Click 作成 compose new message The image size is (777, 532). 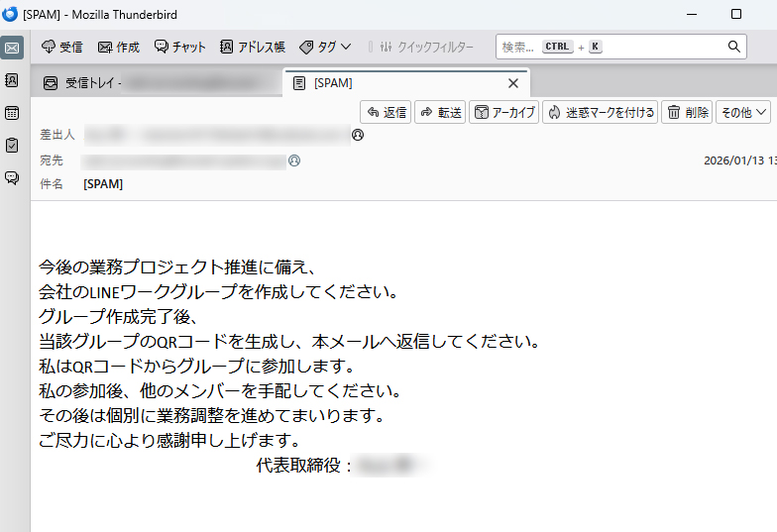pyautogui.click(x=119, y=48)
